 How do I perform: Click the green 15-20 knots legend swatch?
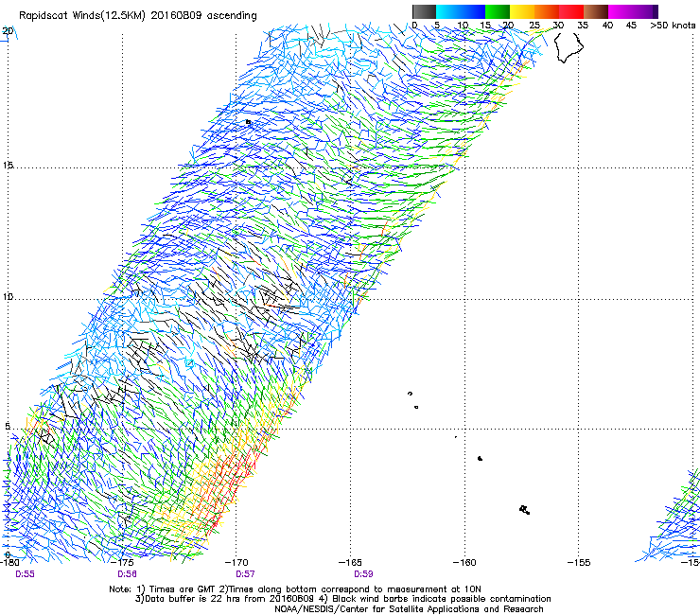498,11
